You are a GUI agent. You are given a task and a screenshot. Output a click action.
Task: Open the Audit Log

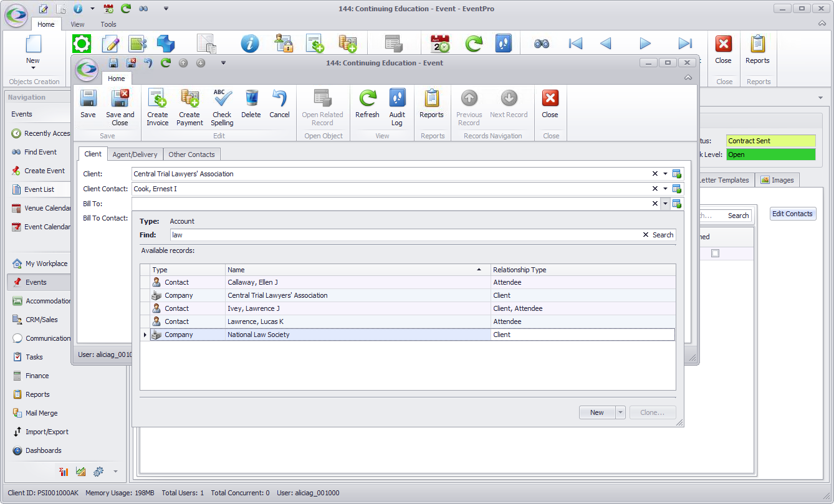pyautogui.click(x=397, y=107)
